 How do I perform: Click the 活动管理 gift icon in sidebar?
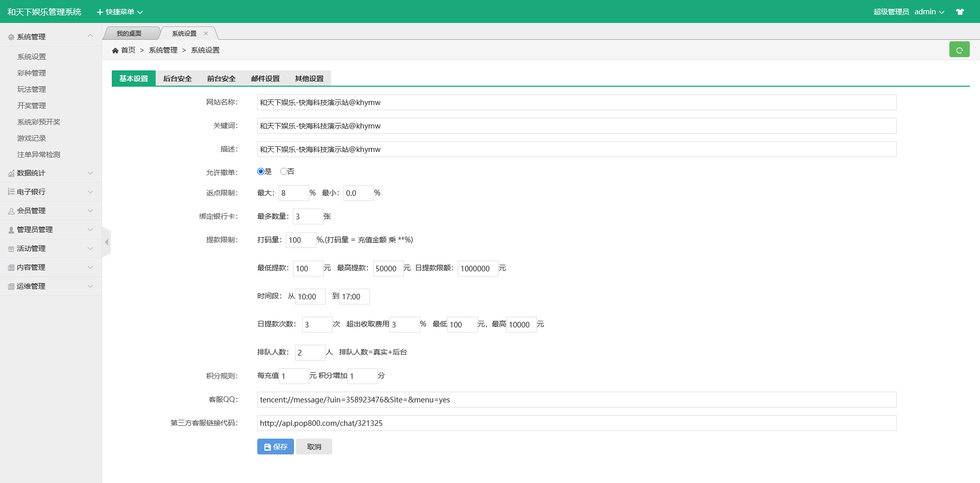[11, 249]
